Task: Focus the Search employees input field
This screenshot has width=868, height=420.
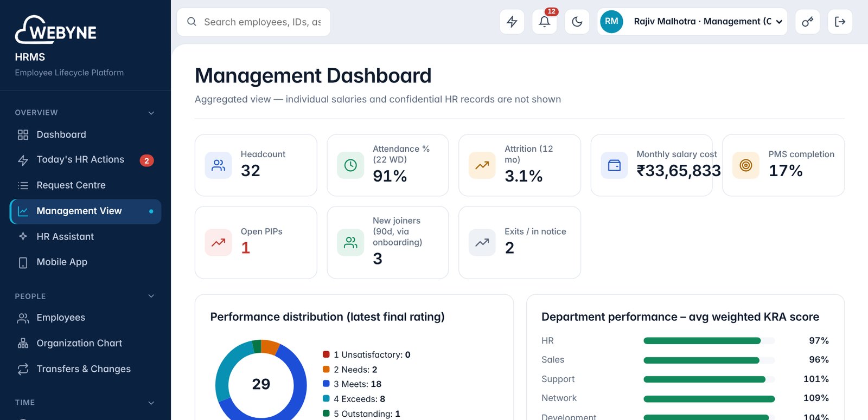Action: (x=253, y=22)
